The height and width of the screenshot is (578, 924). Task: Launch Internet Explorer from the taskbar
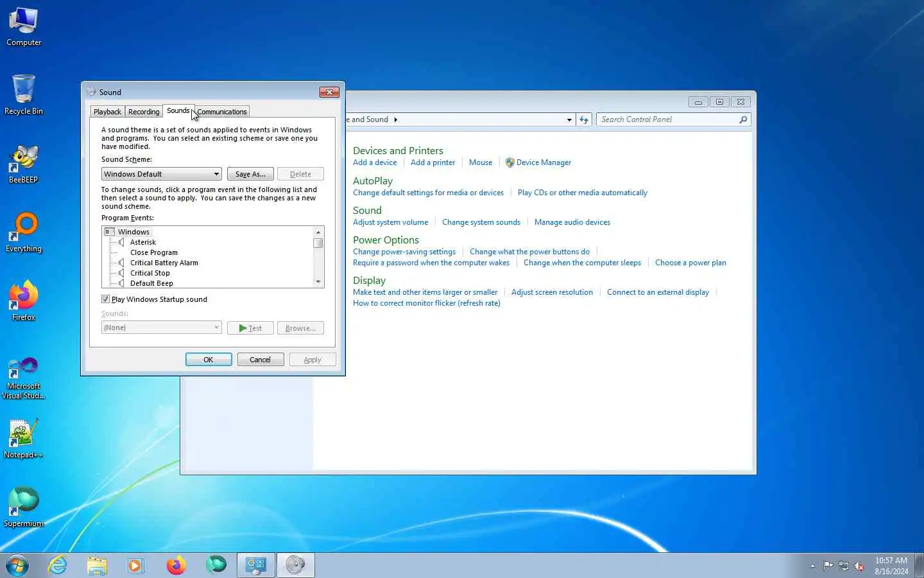(x=58, y=565)
